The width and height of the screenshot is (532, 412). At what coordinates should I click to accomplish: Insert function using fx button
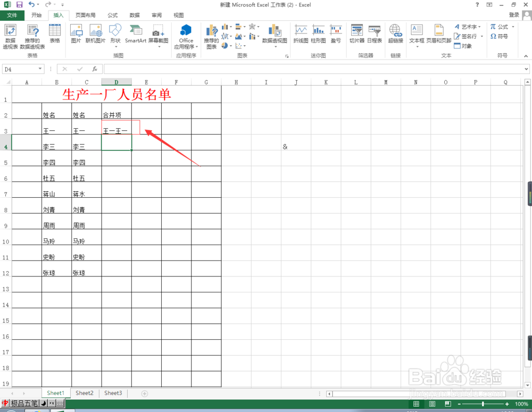coord(95,69)
